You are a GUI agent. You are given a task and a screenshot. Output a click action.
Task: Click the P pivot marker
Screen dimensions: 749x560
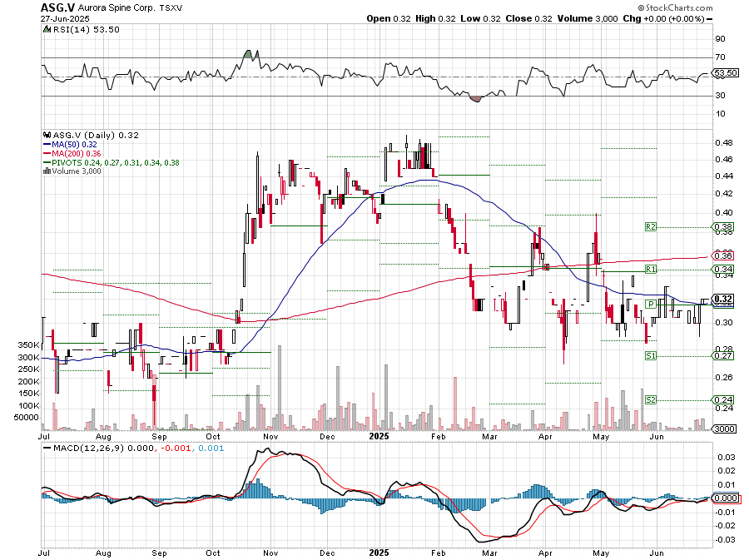pyautogui.click(x=650, y=304)
